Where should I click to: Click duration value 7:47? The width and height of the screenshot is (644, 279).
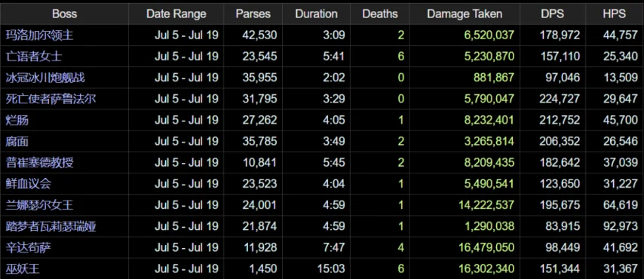[x=334, y=248]
